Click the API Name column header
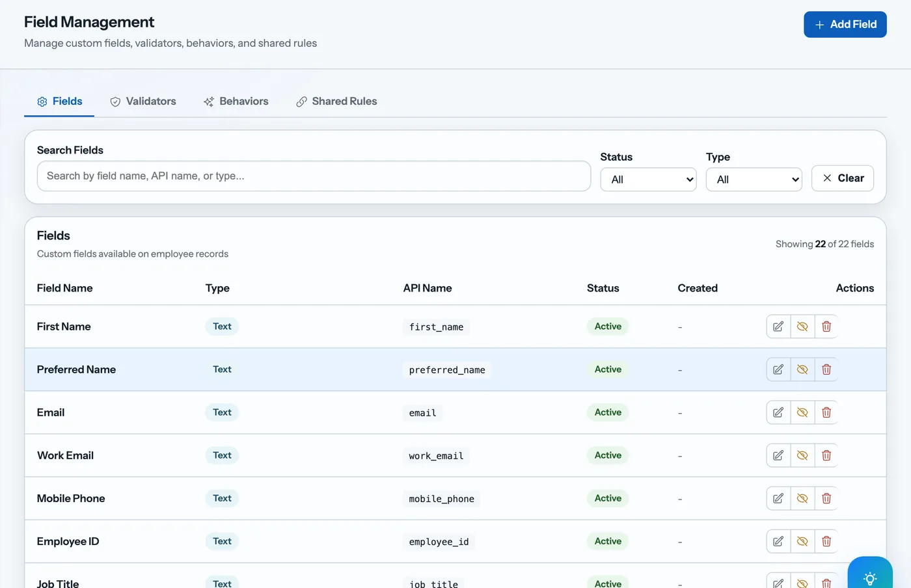This screenshot has width=911, height=588. [x=427, y=288]
